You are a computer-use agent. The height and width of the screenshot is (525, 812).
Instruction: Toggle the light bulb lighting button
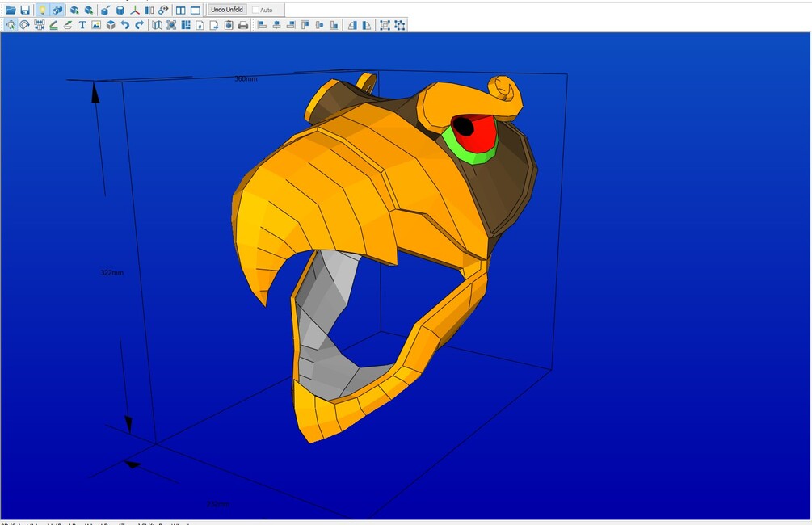point(43,10)
